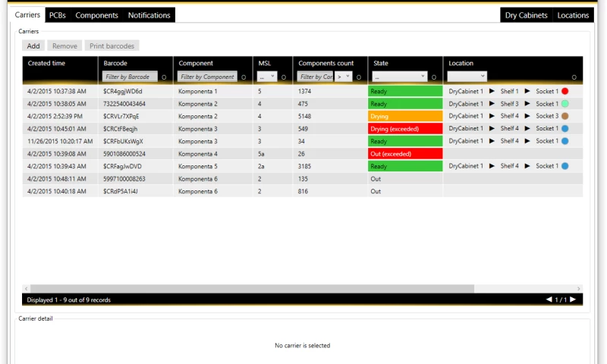Reset the Components count filter icon
The height and width of the screenshot is (364, 607).
(x=359, y=77)
